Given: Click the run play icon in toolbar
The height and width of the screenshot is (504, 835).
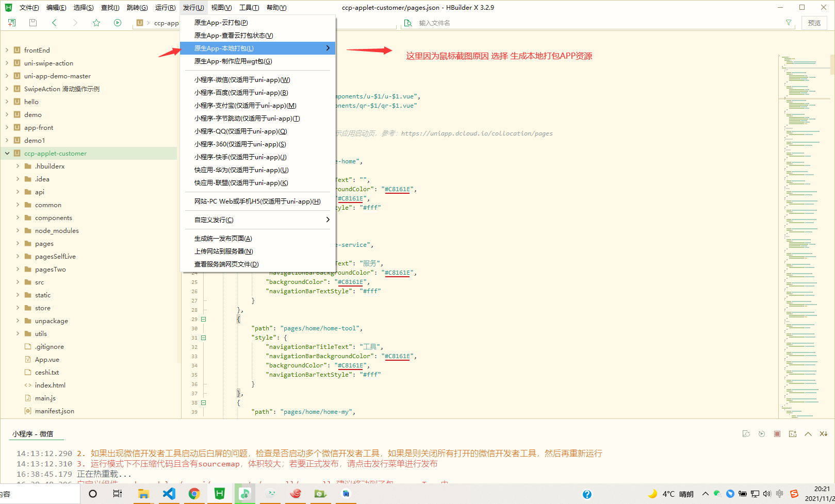Looking at the screenshot, I should [118, 23].
